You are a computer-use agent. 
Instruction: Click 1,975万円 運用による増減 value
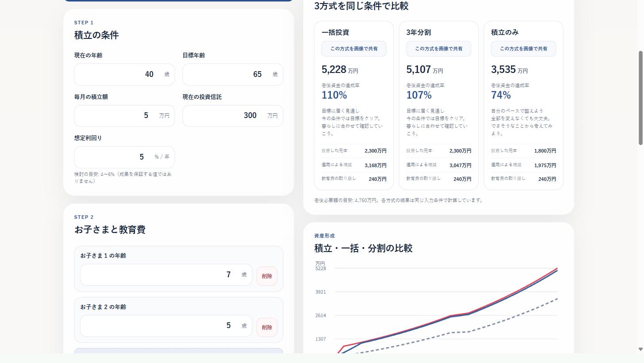[x=545, y=165]
